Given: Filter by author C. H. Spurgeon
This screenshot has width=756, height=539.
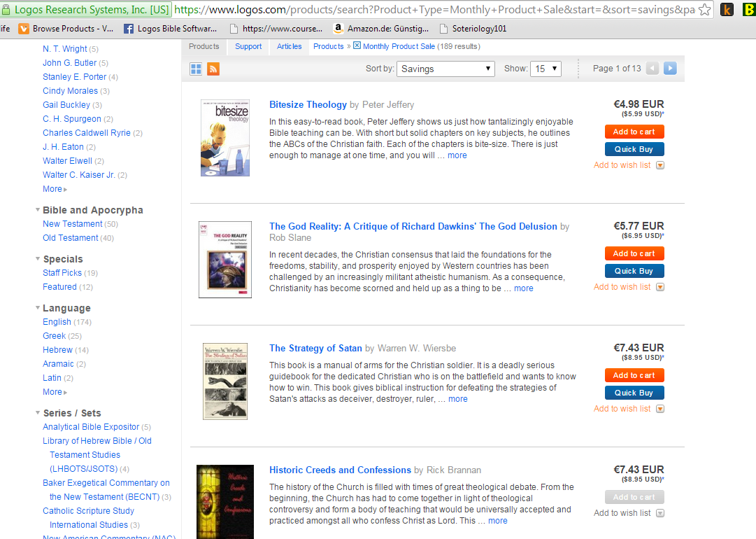Looking at the screenshot, I should [x=72, y=119].
